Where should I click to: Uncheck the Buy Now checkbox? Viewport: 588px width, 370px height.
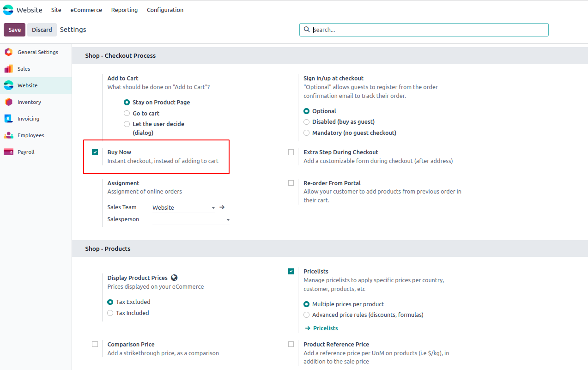[95, 152]
